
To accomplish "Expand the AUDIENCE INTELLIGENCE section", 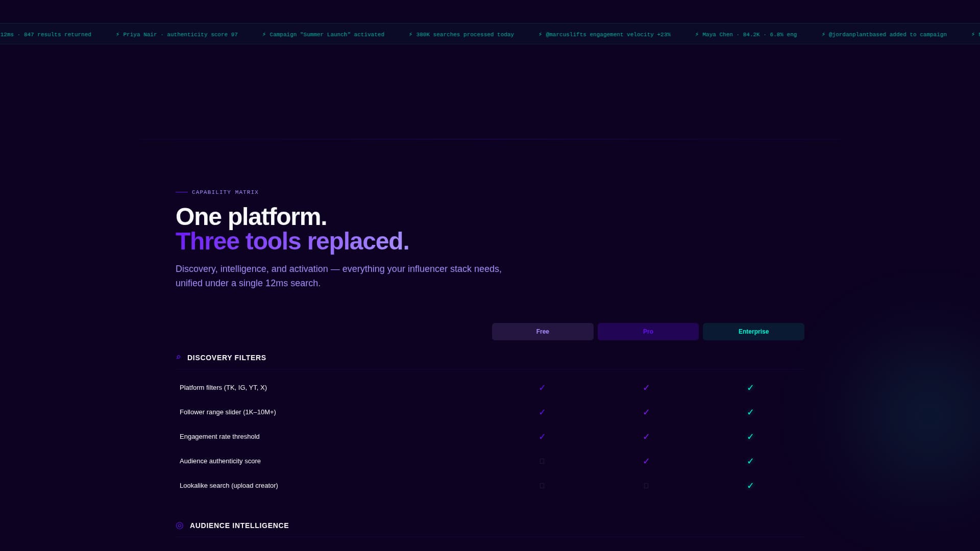I will pos(239,525).
